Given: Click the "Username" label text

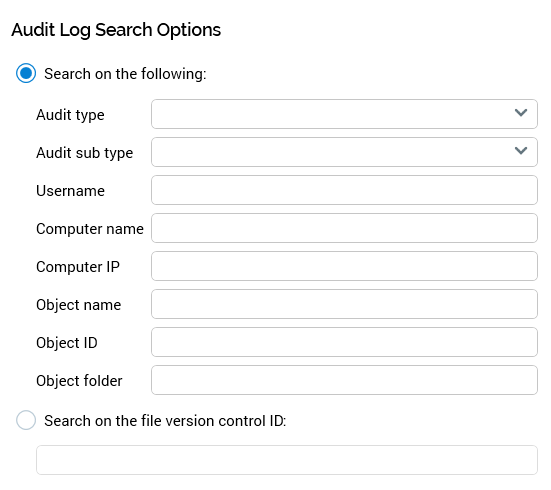Looking at the screenshot, I should [70, 191].
